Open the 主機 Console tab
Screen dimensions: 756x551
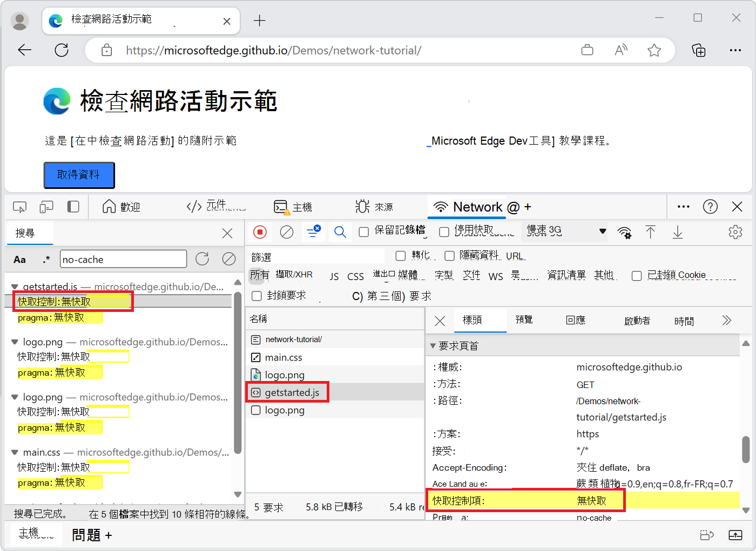click(293, 207)
